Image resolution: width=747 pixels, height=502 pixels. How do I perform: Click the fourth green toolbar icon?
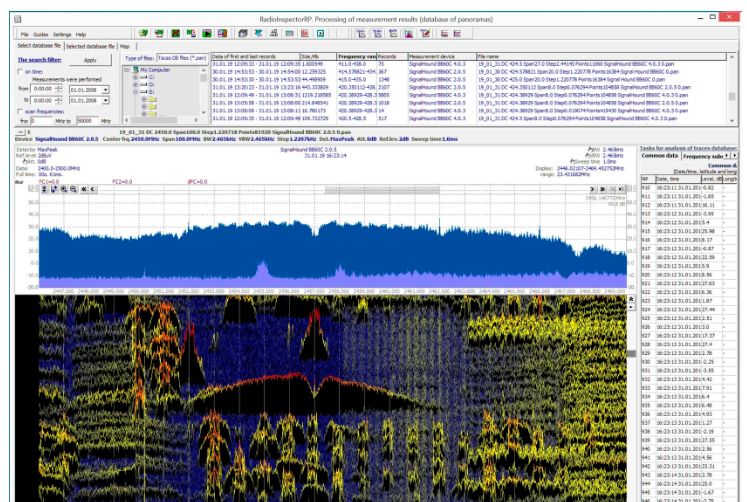[x=191, y=33]
